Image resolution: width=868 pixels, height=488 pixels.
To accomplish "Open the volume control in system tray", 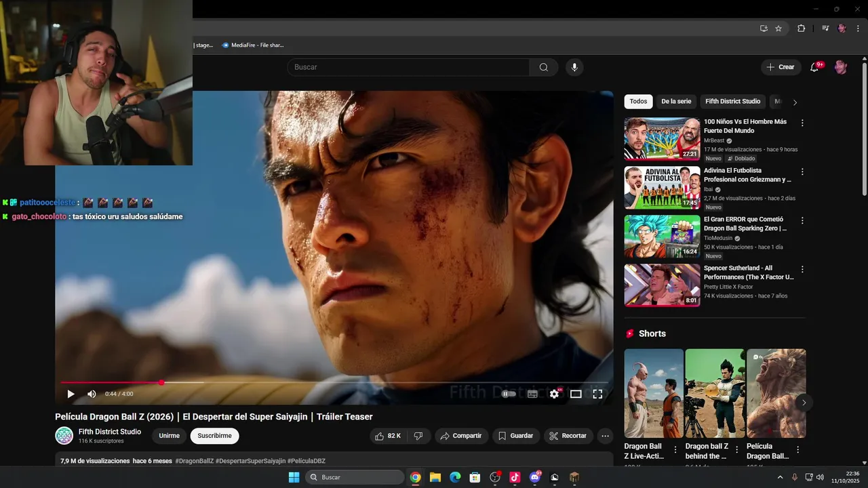I will point(821,477).
